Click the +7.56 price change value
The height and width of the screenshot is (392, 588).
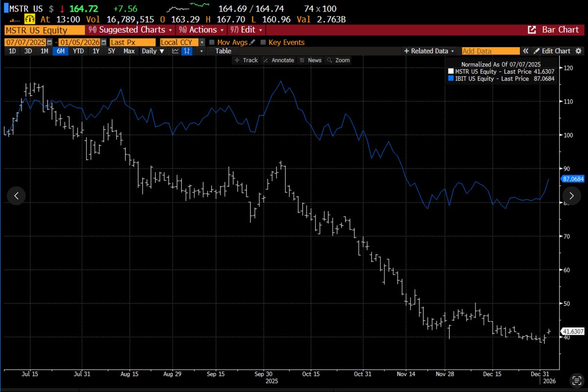125,9
